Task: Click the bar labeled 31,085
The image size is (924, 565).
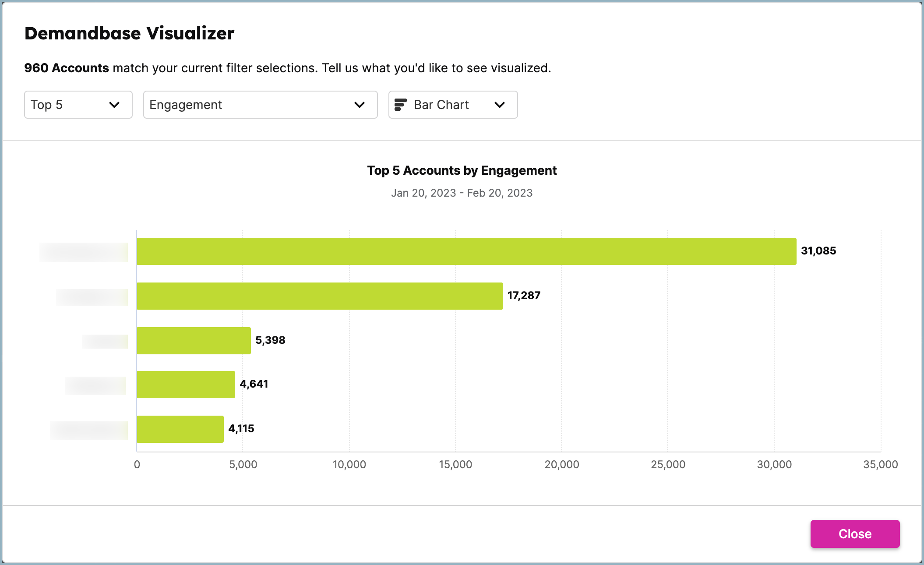Action: click(x=466, y=251)
